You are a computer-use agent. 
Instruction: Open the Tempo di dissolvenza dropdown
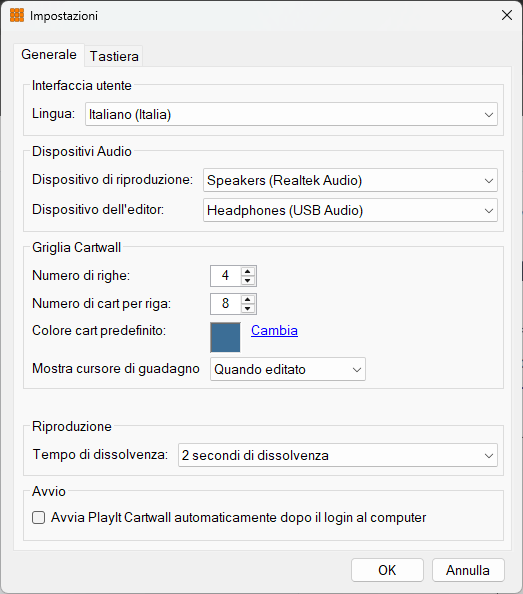pyautogui.click(x=338, y=455)
